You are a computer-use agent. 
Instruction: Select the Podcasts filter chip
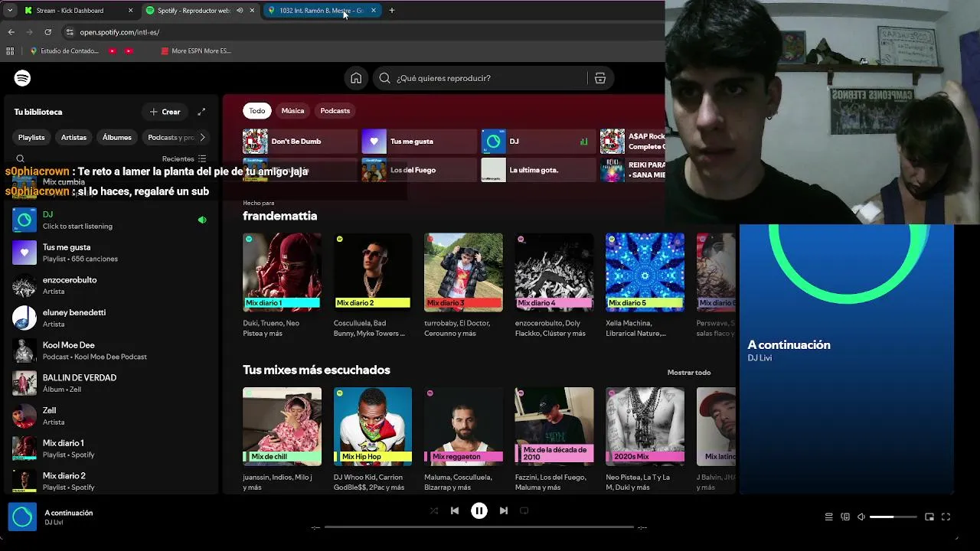pos(335,111)
